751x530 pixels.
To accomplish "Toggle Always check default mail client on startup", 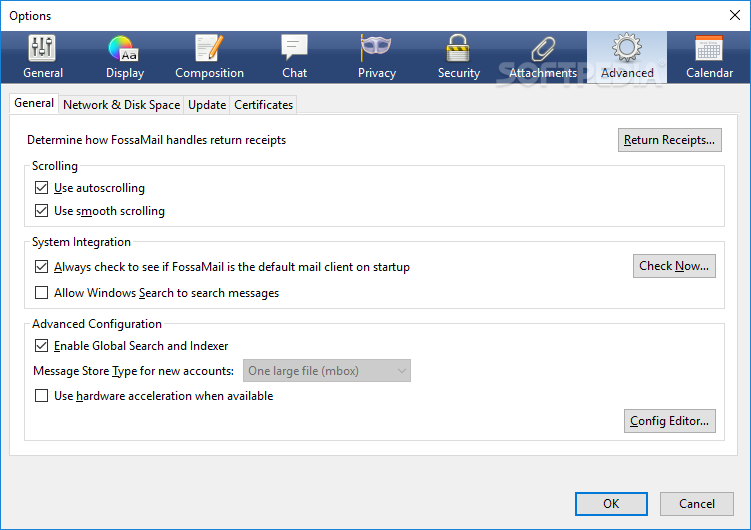I will click(x=42, y=267).
